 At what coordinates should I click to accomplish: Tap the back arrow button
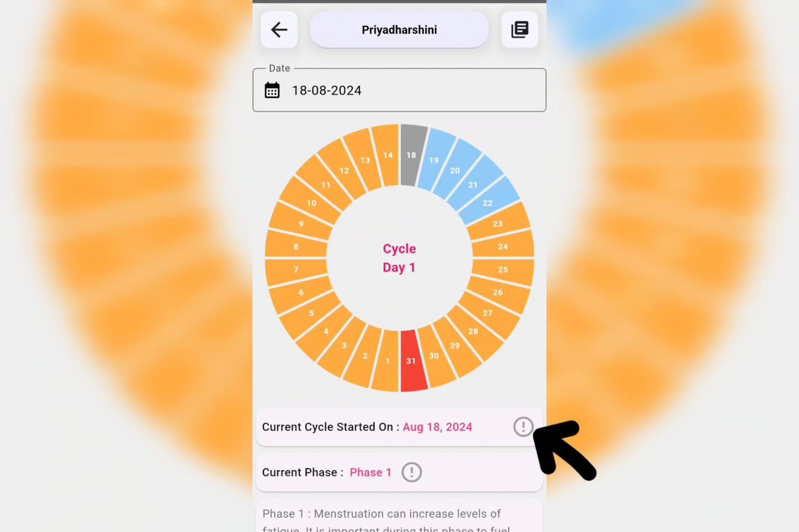pyautogui.click(x=279, y=30)
